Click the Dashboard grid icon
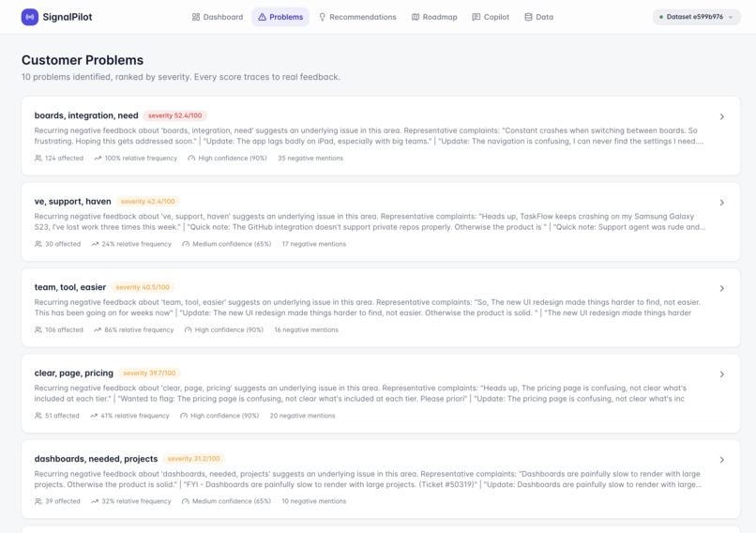Image resolution: width=756 pixels, height=533 pixels. (196, 17)
